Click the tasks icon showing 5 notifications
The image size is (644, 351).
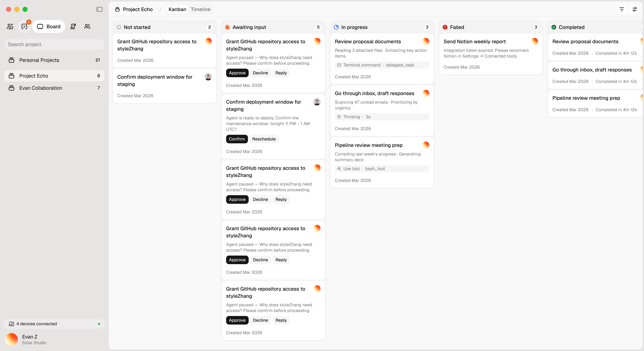point(24,26)
